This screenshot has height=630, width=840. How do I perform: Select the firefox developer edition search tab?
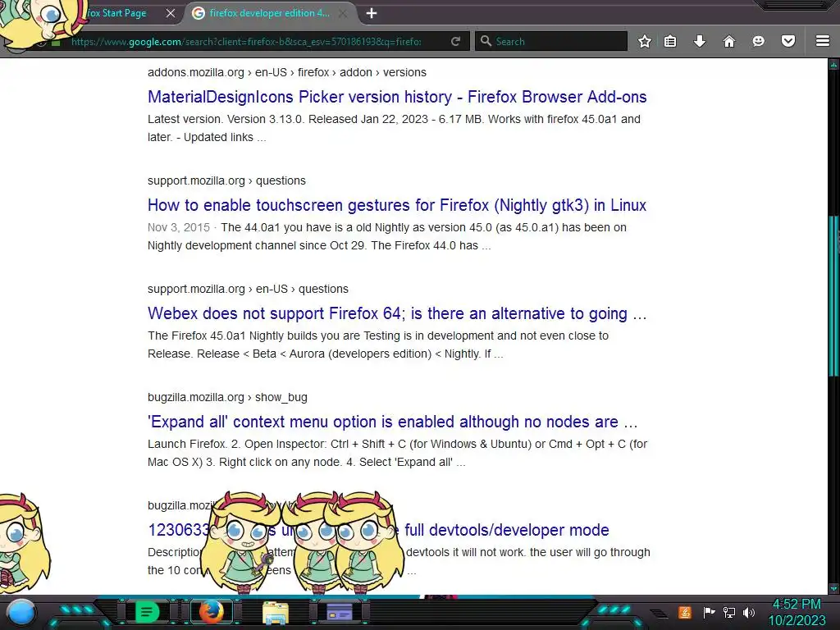pos(269,13)
